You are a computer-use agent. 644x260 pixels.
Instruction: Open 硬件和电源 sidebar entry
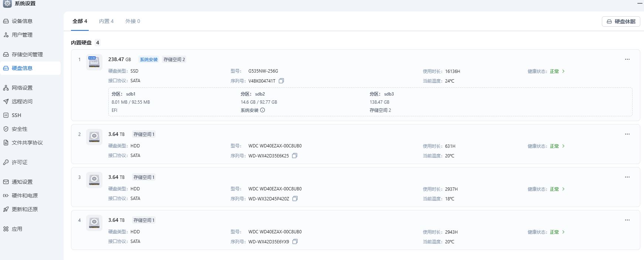(x=30, y=196)
